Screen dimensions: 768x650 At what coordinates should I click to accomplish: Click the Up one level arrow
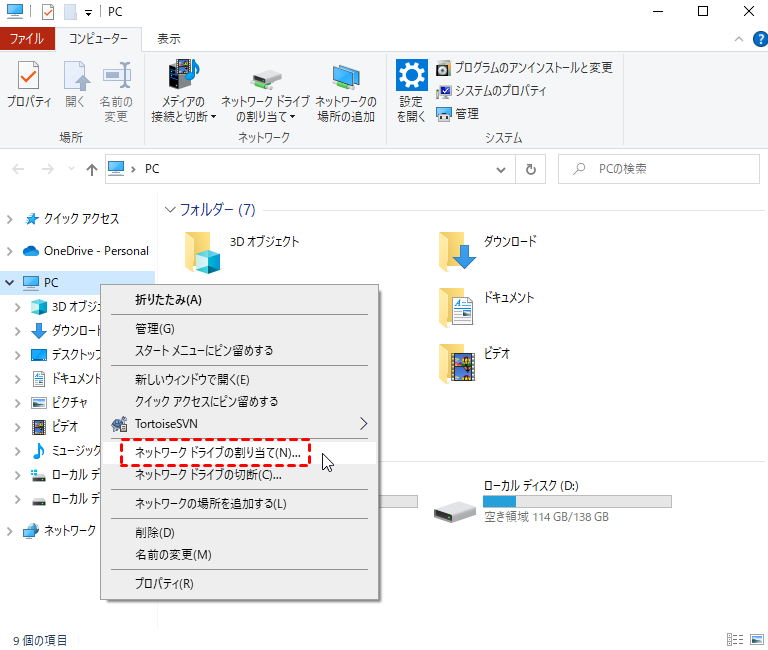[x=92, y=169]
